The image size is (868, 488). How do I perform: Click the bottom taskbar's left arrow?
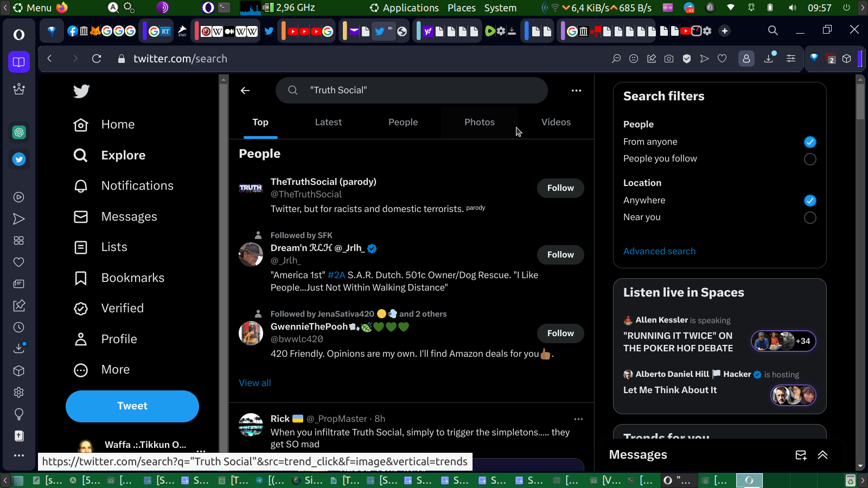[x=5, y=480]
